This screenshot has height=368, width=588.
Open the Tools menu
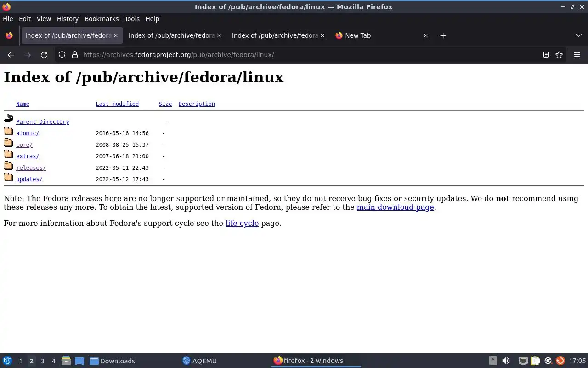click(x=132, y=19)
